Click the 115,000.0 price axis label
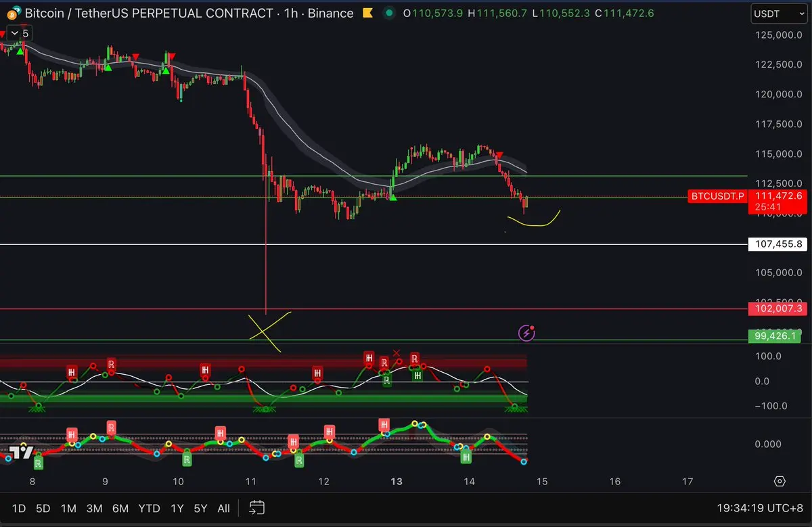Viewport: 812px width, 527px height. (x=778, y=154)
